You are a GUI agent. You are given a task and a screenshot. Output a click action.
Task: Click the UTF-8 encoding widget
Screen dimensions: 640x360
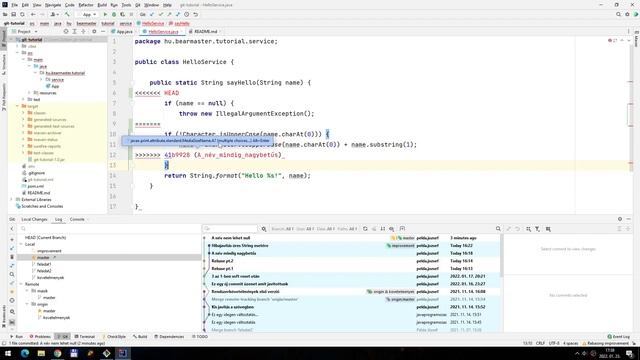[x=554, y=344]
